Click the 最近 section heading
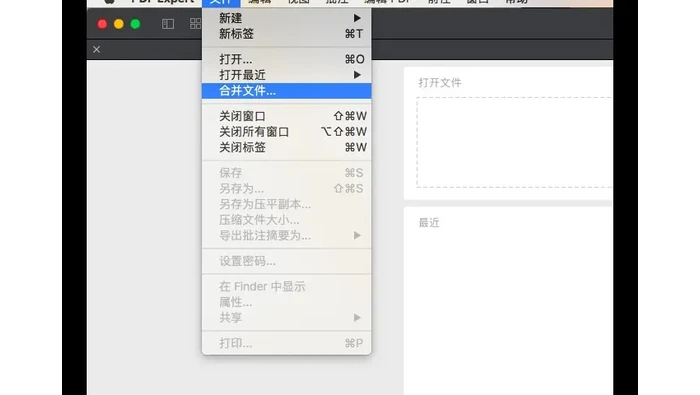This screenshot has height=395, width=700. [429, 223]
